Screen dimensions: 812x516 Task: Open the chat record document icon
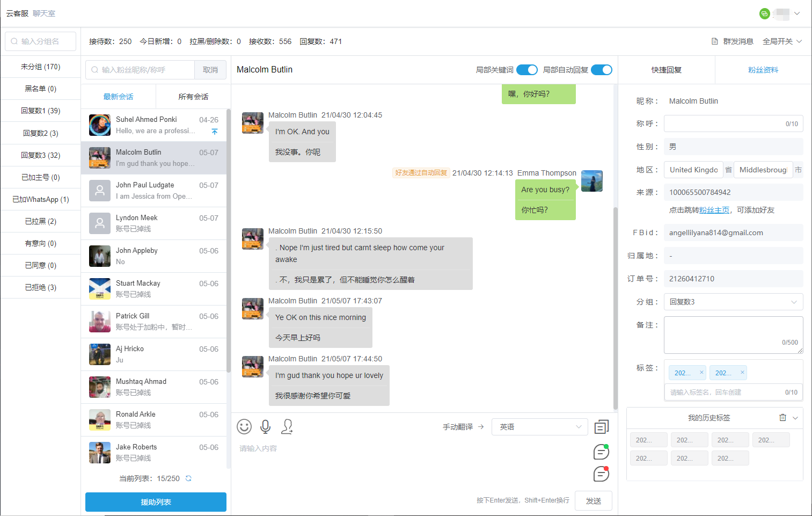[x=602, y=427]
